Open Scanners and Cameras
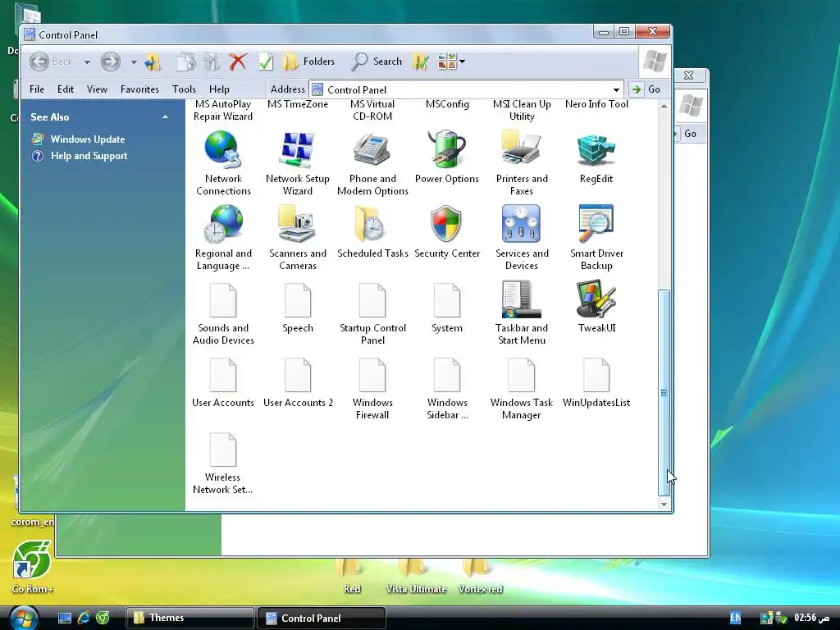 298,237
